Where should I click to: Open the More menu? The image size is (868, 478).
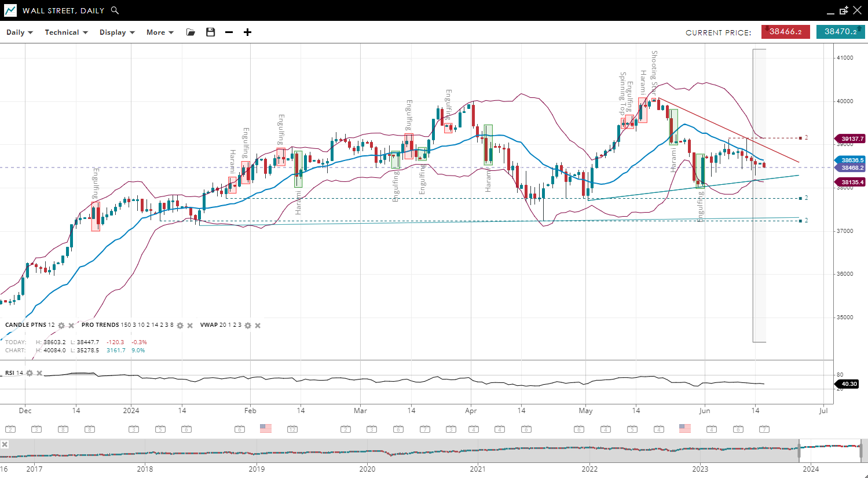pyautogui.click(x=160, y=32)
